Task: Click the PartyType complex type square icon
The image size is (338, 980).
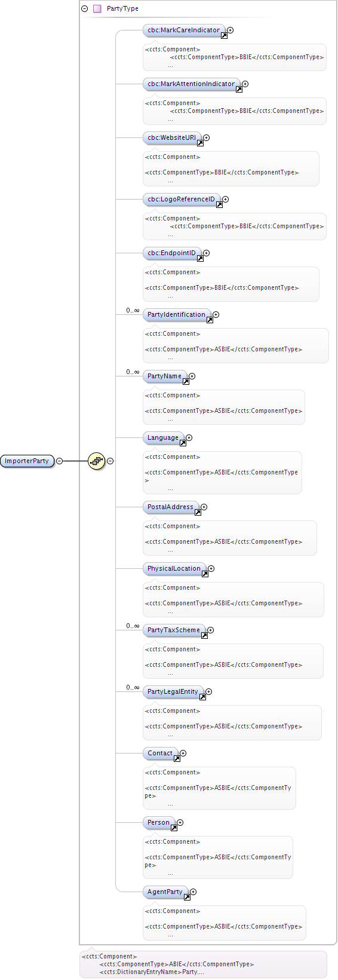Action: click(97, 9)
